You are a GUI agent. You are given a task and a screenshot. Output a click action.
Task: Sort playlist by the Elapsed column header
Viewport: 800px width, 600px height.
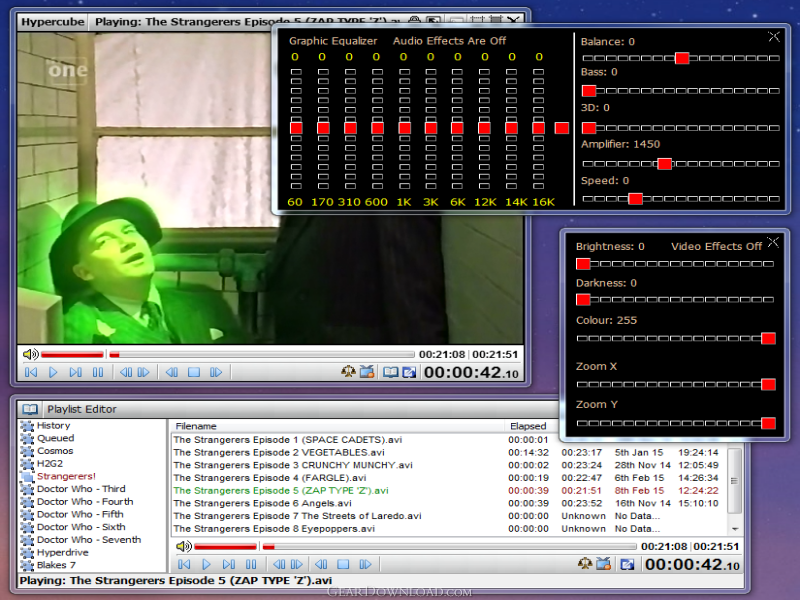click(528, 426)
